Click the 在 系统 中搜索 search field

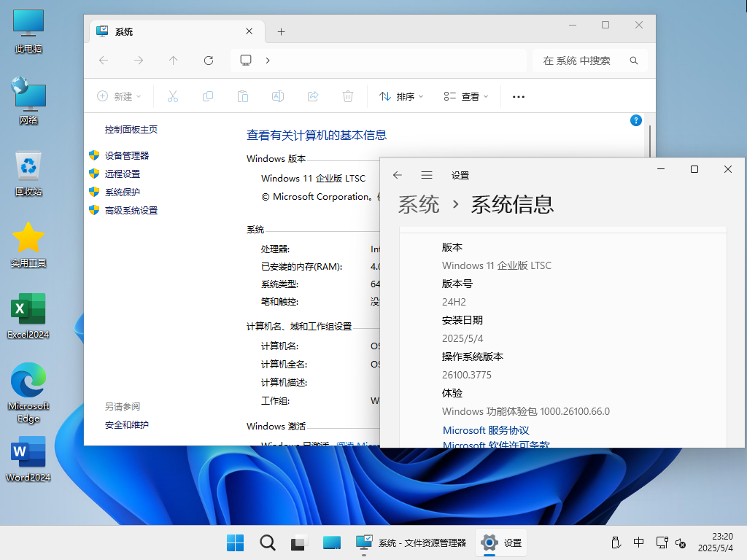point(589,61)
